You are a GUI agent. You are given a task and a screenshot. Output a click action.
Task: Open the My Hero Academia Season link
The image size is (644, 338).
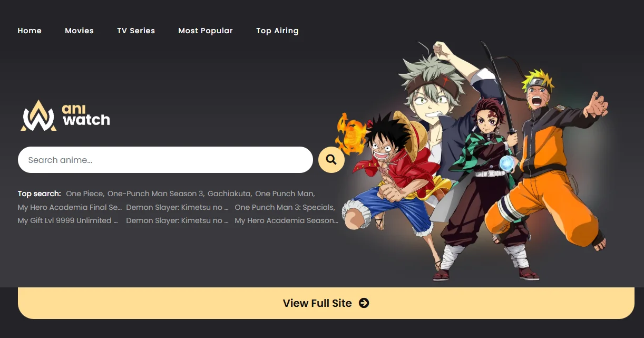[x=286, y=220]
